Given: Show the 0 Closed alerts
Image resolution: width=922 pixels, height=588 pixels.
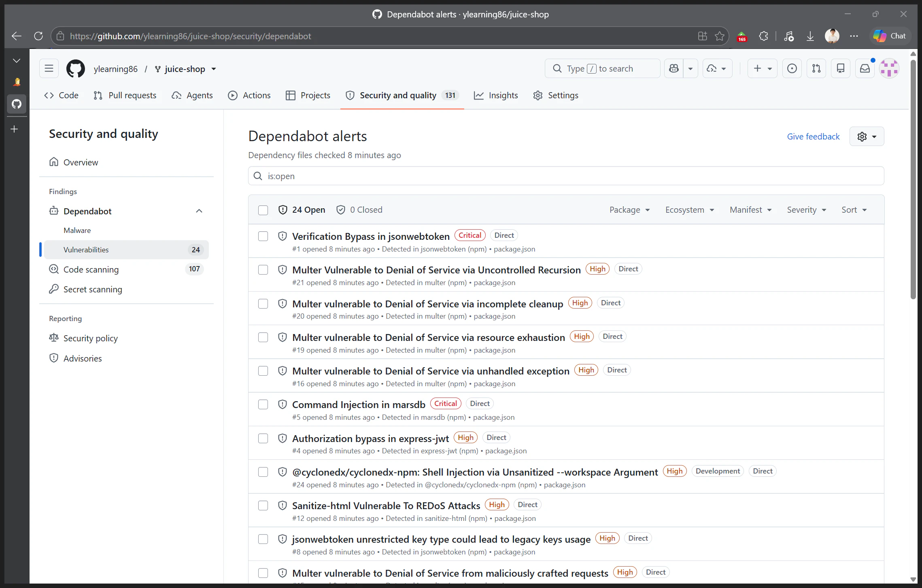Looking at the screenshot, I should coord(359,210).
